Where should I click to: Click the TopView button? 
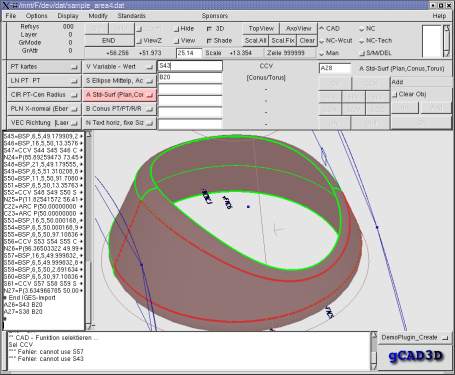(261, 29)
